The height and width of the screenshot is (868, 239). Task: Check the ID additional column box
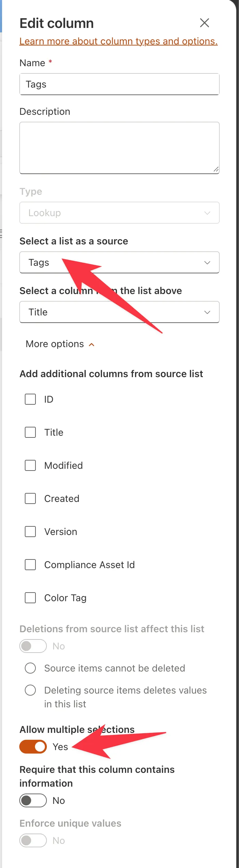(30, 399)
